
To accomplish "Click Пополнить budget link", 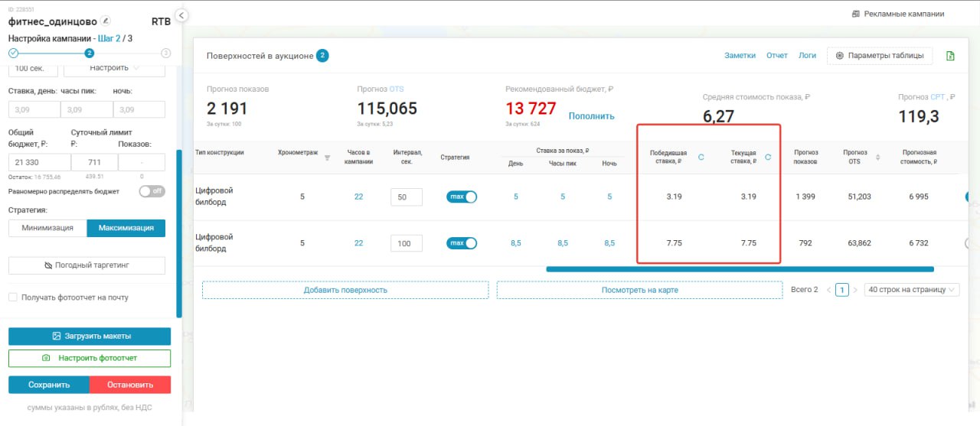I will [591, 116].
